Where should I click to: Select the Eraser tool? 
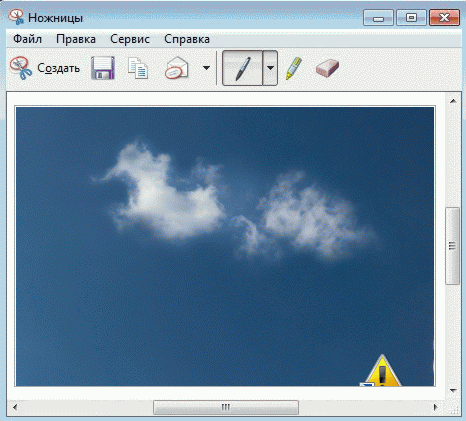pyautogui.click(x=327, y=68)
